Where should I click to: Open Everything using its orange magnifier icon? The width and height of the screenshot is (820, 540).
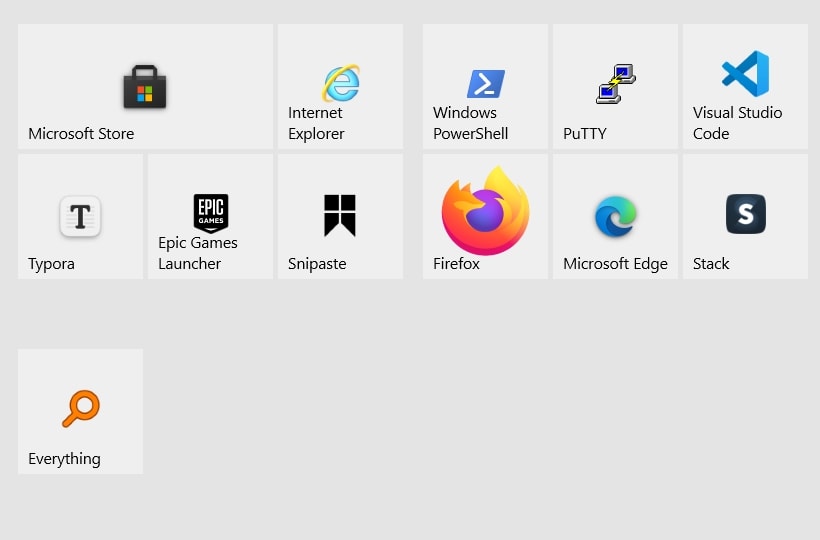click(81, 408)
